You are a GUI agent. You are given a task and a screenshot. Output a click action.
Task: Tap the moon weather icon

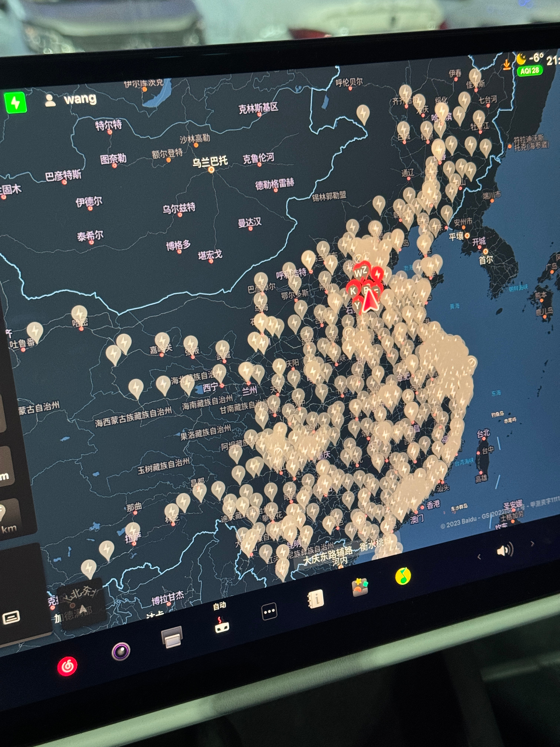click(x=521, y=59)
